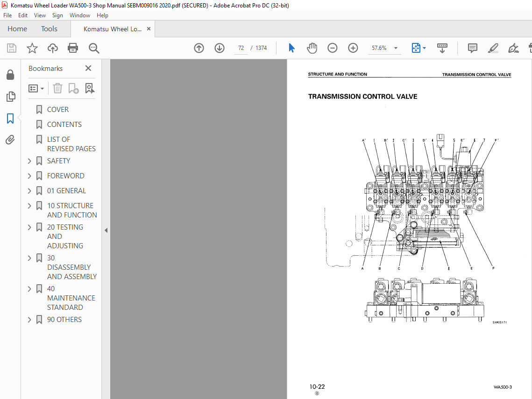The height and width of the screenshot is (399, 532).
Task: Open the bookmark options menu
Action: click(36, 89)
